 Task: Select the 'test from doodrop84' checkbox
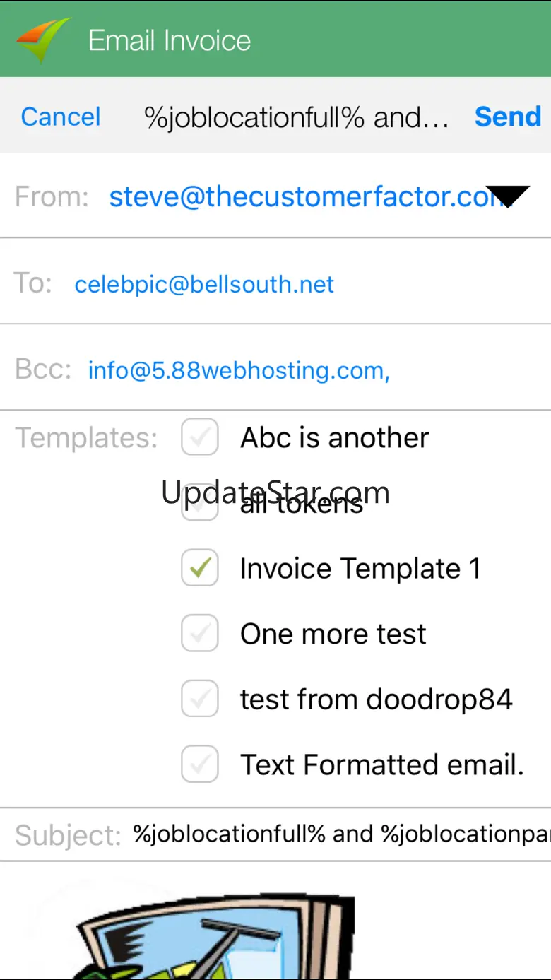200,699
